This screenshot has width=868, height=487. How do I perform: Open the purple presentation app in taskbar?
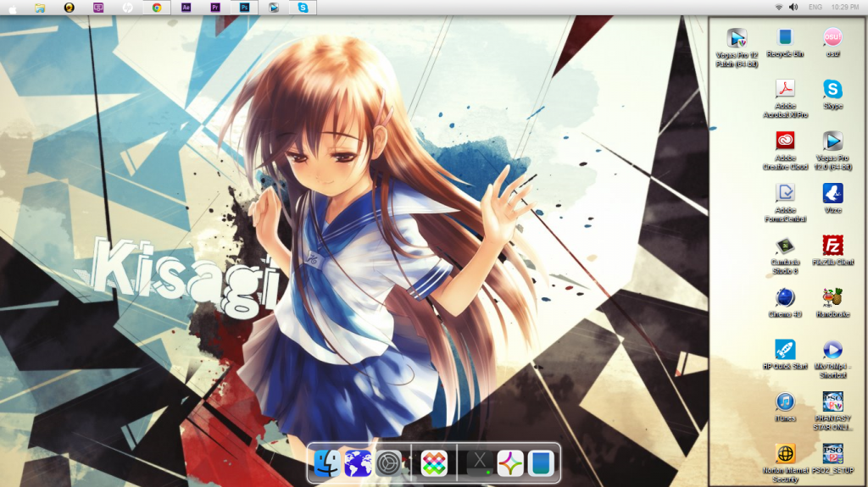tap(98, 8)
